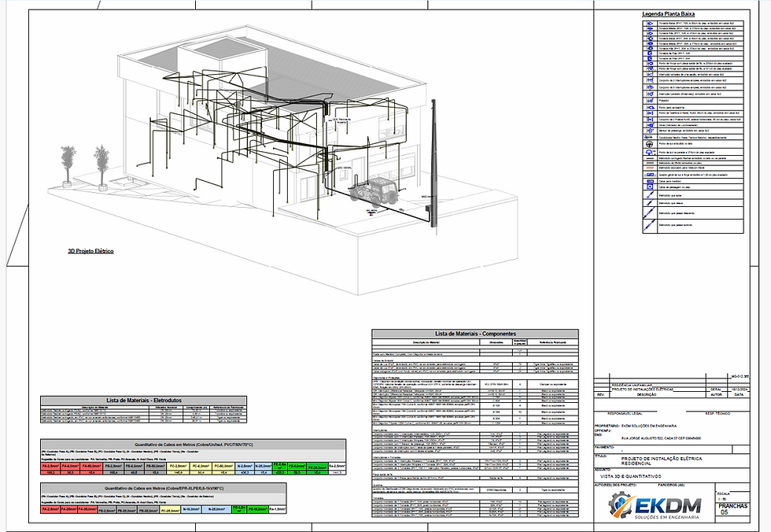Click the rising conduit legend symbol
Viewport: 771px width, 532px height.
[650, 195]
